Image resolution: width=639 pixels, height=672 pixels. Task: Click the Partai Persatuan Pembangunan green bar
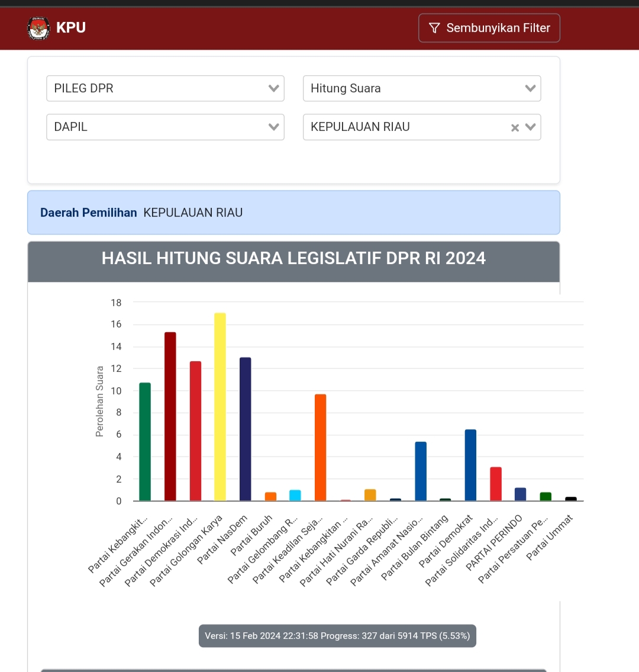(x=546, y=496)
